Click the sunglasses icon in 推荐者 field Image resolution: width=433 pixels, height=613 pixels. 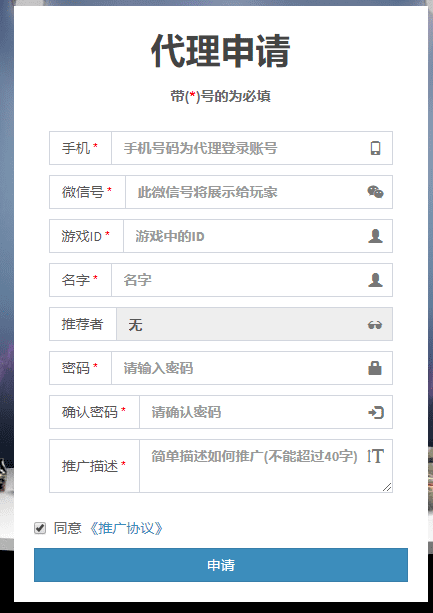click(x=375, y=324)
